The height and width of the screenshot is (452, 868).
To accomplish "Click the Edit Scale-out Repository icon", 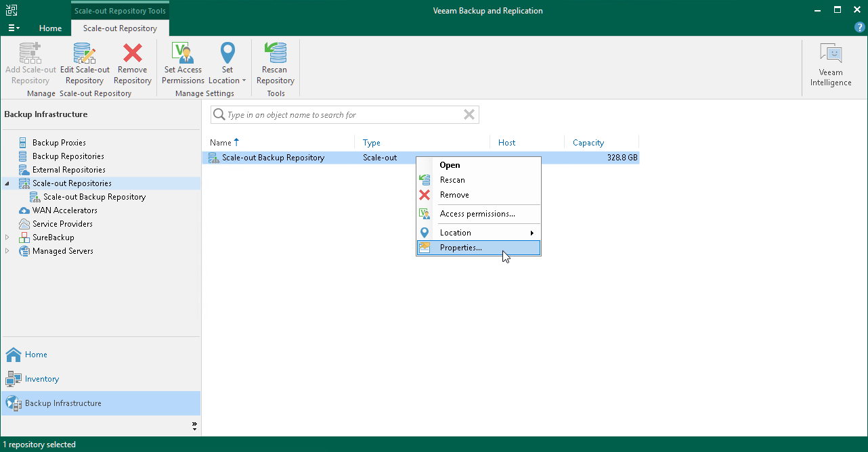I will pyautogui.click(x=84, y=61).
